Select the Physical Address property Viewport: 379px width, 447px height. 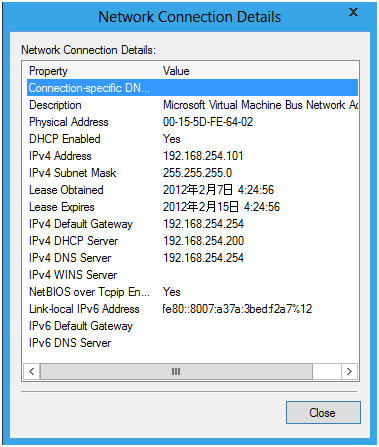(69, 122)
